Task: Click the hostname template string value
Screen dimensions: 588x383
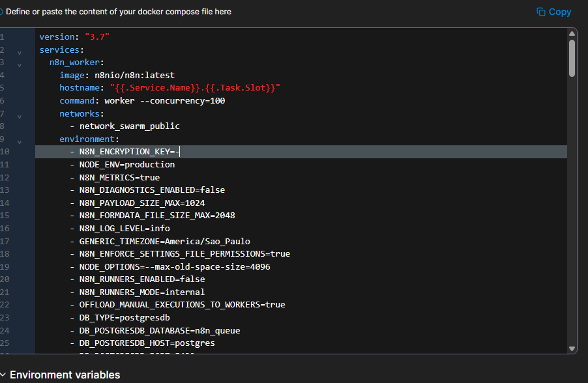Action: 195,88
